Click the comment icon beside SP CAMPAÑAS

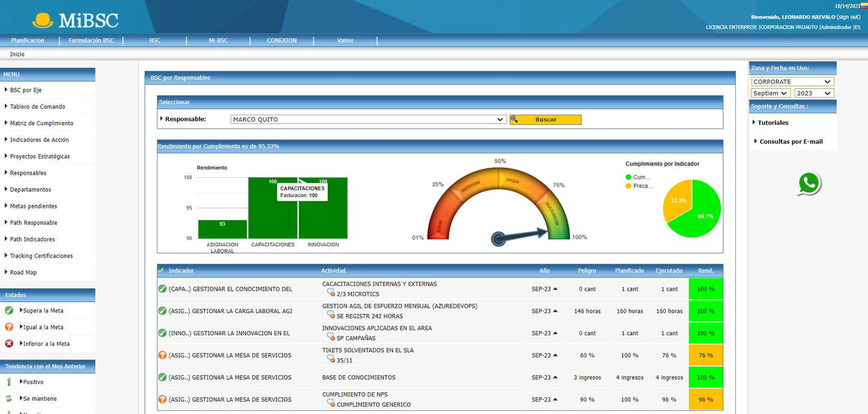point(330,338)
